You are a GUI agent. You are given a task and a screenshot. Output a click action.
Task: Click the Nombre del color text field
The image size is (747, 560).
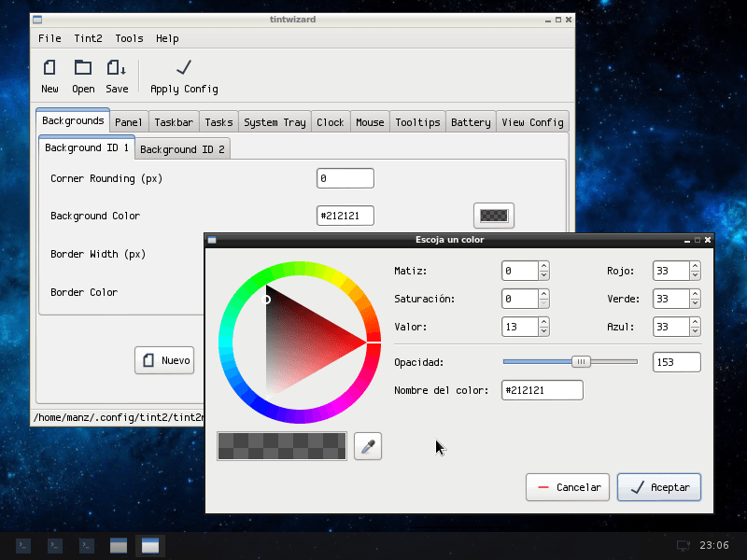pos(543,390)
